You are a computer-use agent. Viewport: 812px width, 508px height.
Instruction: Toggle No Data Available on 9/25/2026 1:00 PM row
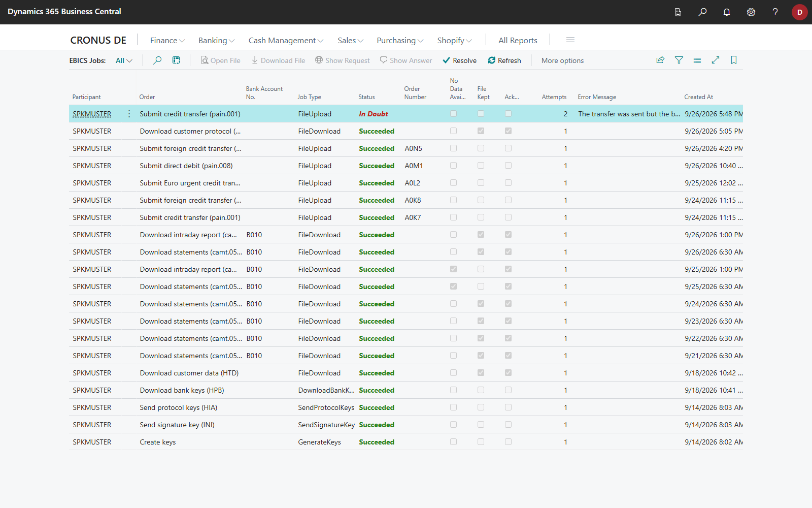point(453,269)
